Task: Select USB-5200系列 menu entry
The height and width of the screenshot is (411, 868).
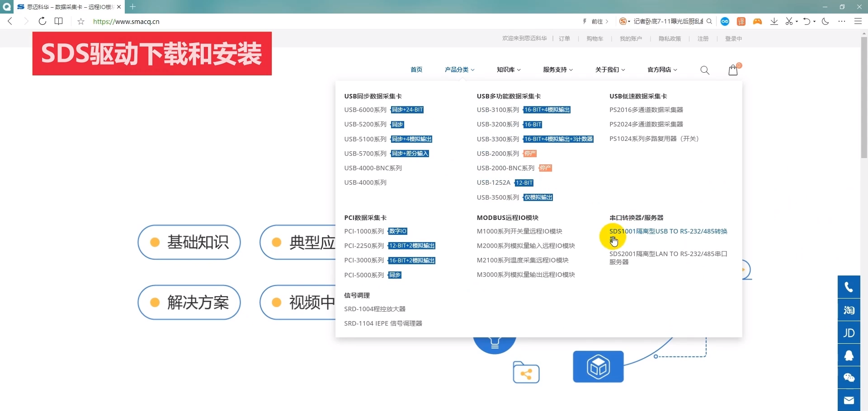Action: tap(365, 124)
